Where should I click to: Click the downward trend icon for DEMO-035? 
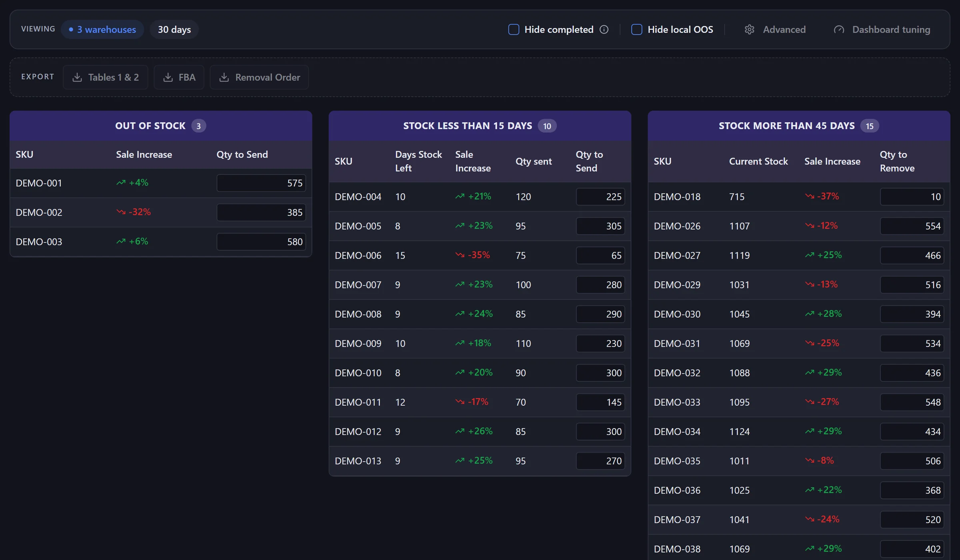pos(810,460)
